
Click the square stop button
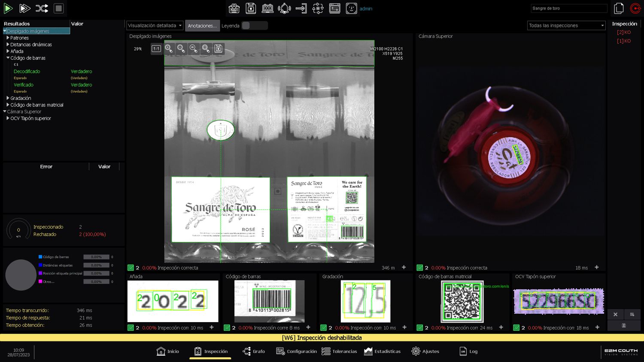(59, 8)
